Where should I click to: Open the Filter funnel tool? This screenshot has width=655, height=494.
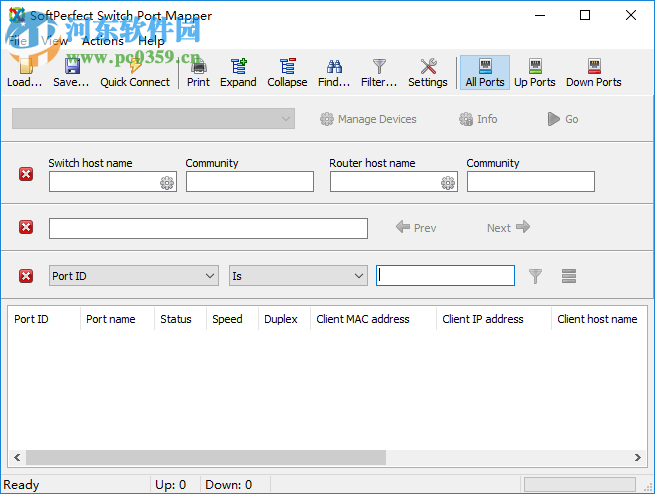pos(379,73)
